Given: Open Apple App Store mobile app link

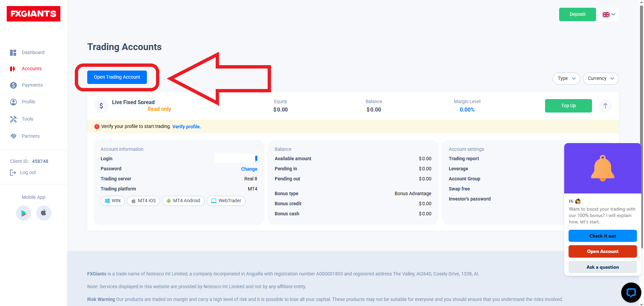Looking at the screenshot, I should 44,213.
